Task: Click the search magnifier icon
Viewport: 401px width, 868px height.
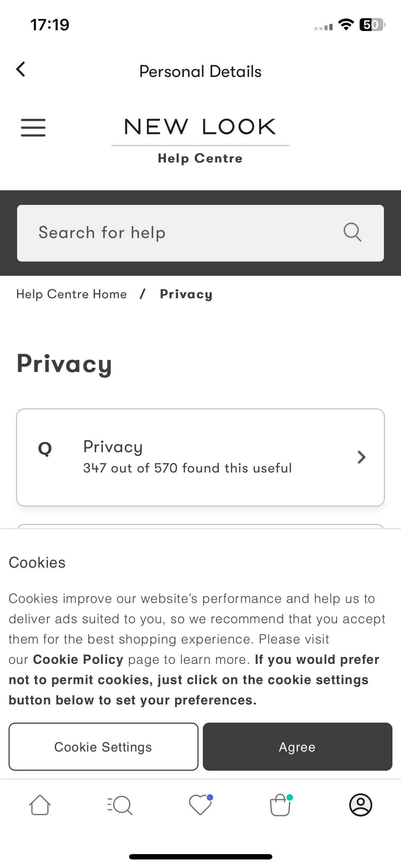Action: (x=352, y=232)
